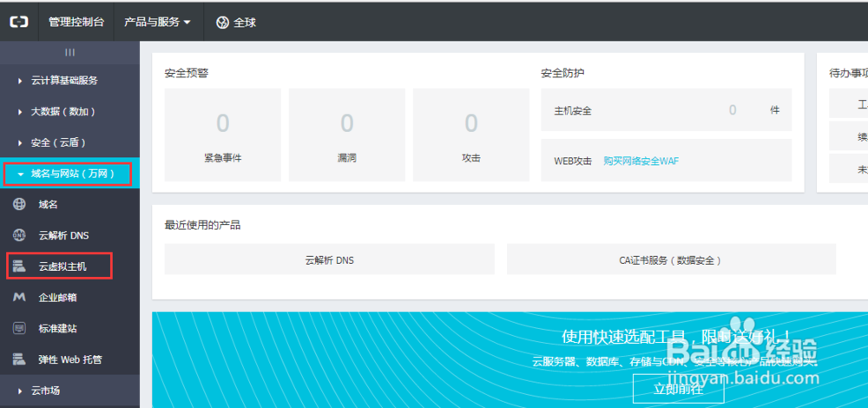
Task: Open 弹性 Web 托管 in sidebar
Action: 69,359
